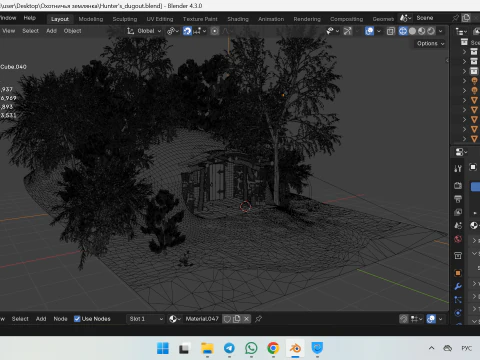Open the World properties tab

(x=458, y=239)
